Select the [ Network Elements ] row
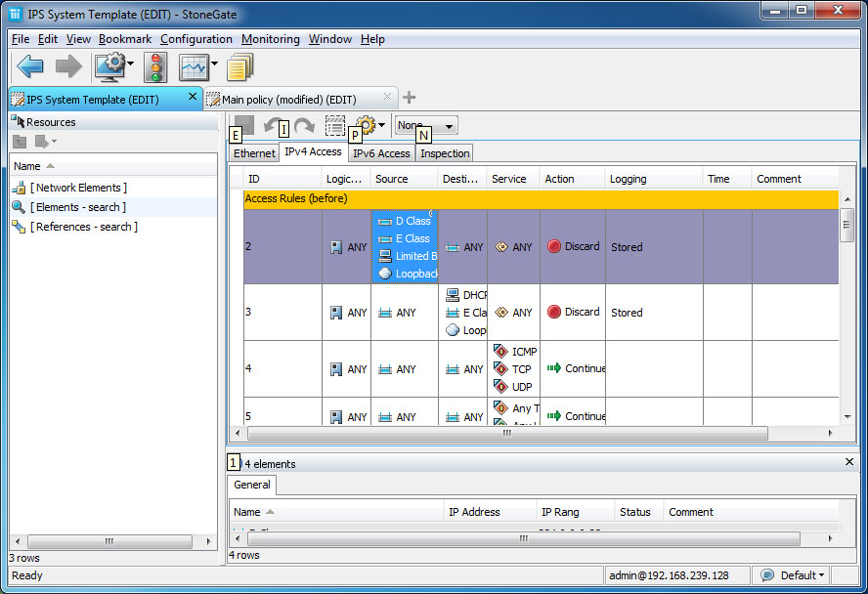 [113, 188]
